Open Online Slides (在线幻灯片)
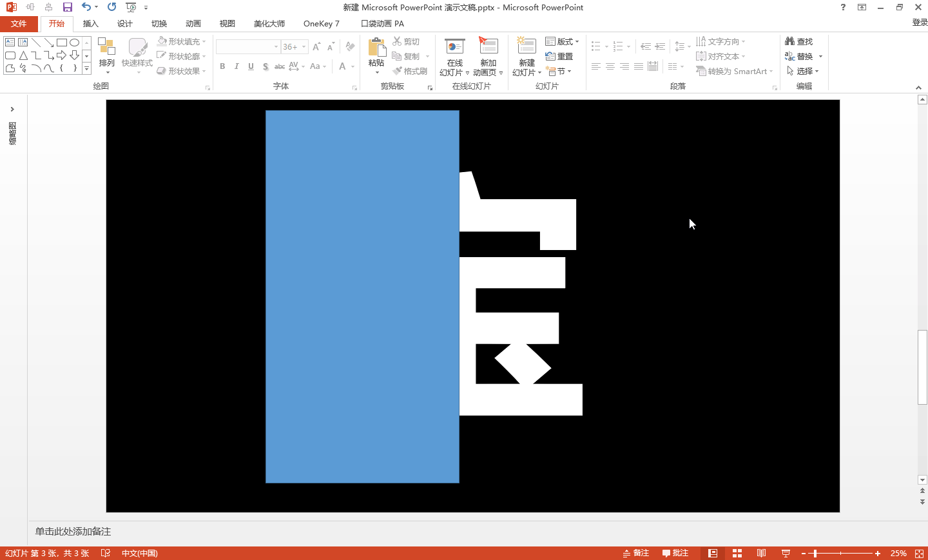Viewport: 928px width, 560px height. coord(454,57)
